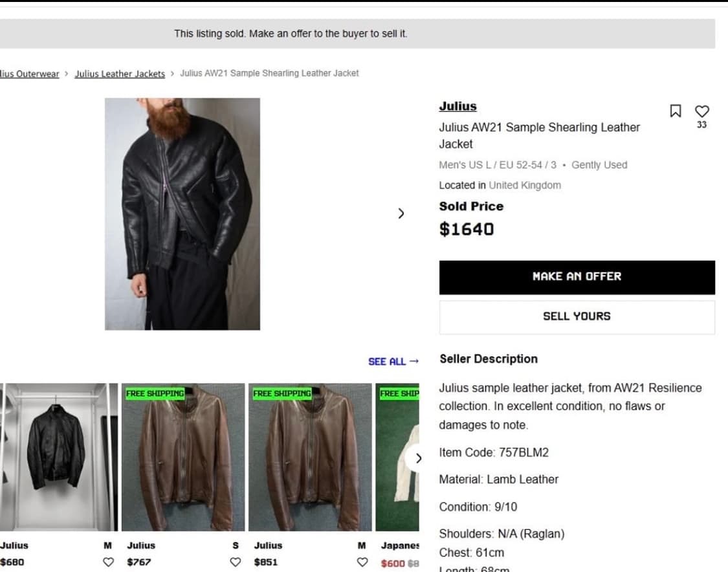The image size is (728, 572).
Task: Open the $600 Japanese white jacket listing
Action: (x=397, y=466)
